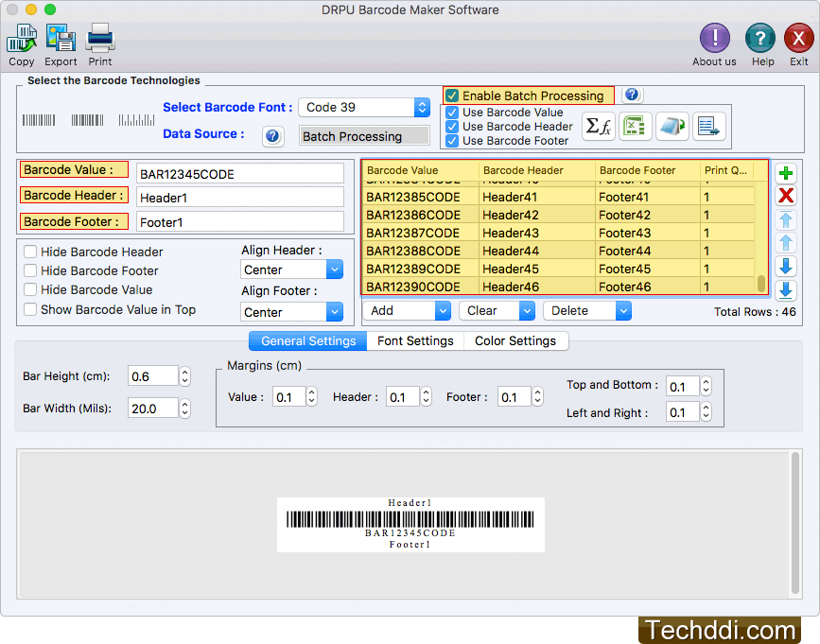The width and height of the screenshot is (820, 644).
Task: Click the Barcode Value column header
Action: point(421,170)
